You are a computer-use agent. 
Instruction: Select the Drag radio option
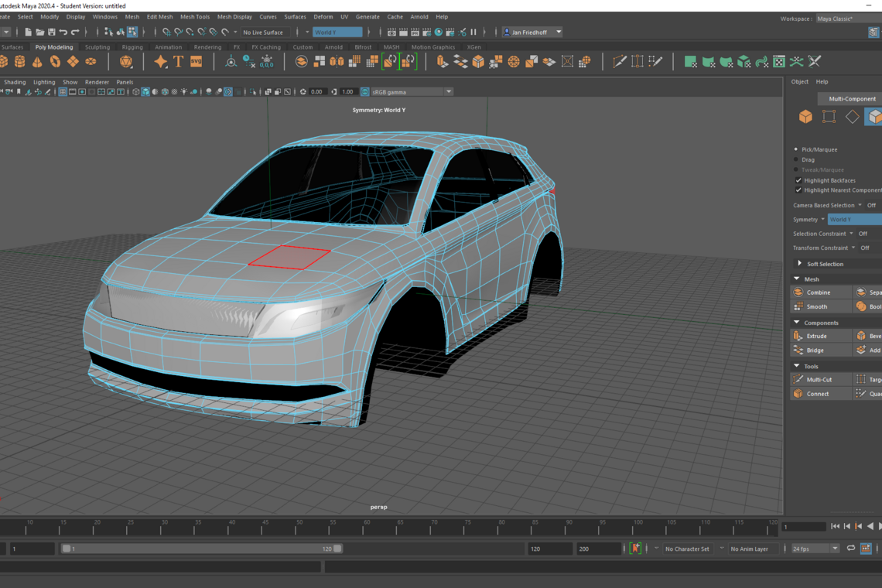[x=796, y=159]
